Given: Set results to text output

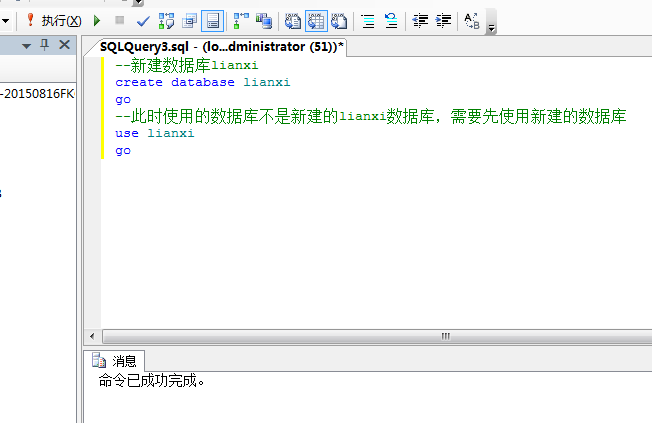Looking at the screenshot, I should (x=293, y=21).
